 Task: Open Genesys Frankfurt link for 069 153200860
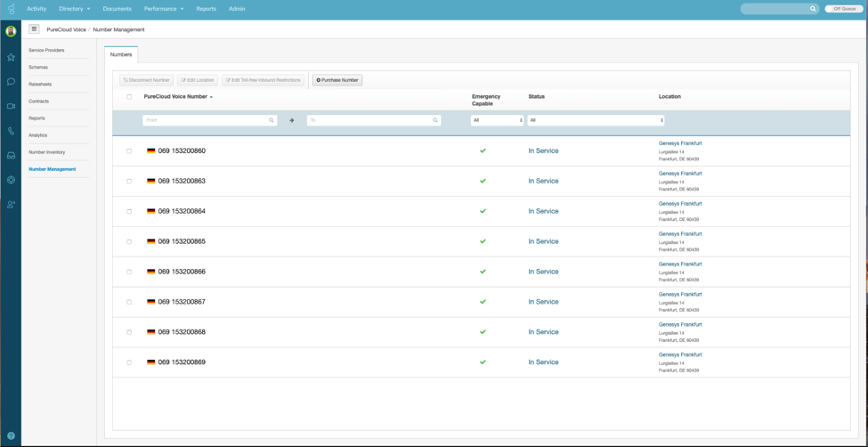pyautogui.click(x=680, y=142)
